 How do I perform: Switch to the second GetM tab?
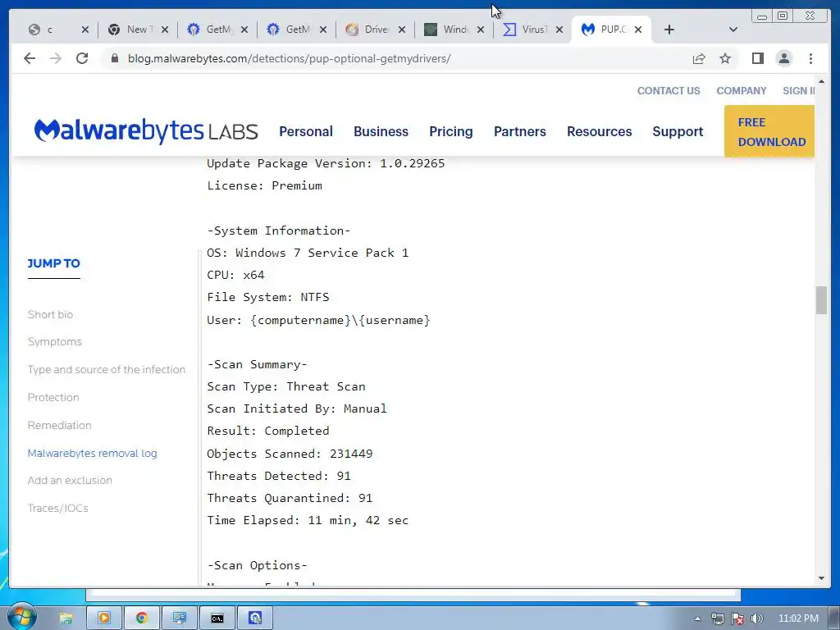click(x=290, y=30)
